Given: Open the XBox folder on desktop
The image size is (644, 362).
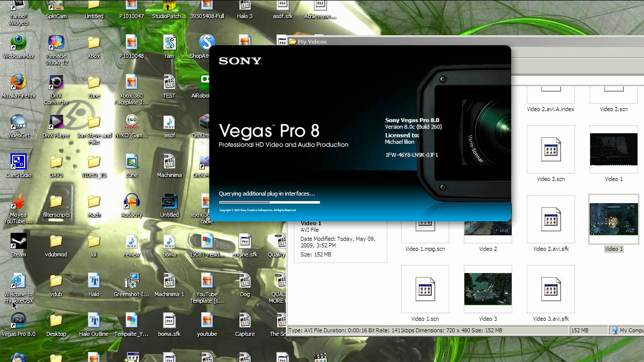Looking at the screenshot, I should (94, 46).
